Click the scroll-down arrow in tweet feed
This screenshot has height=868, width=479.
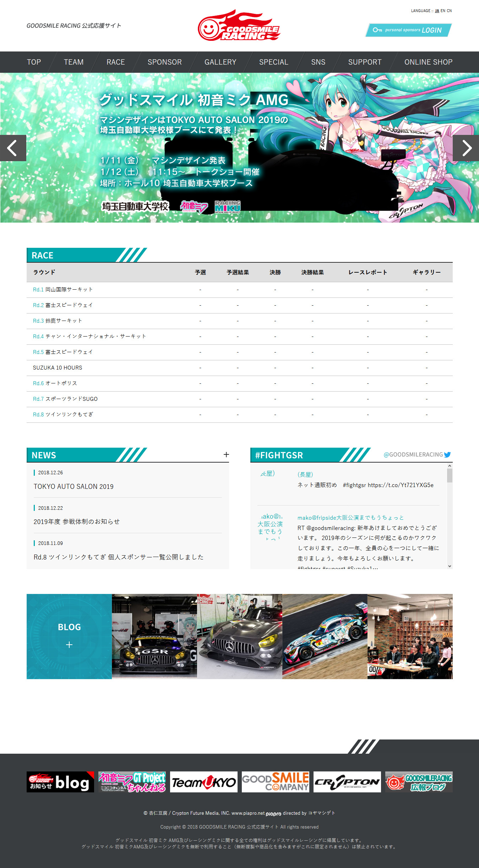[x=450, y=566]
